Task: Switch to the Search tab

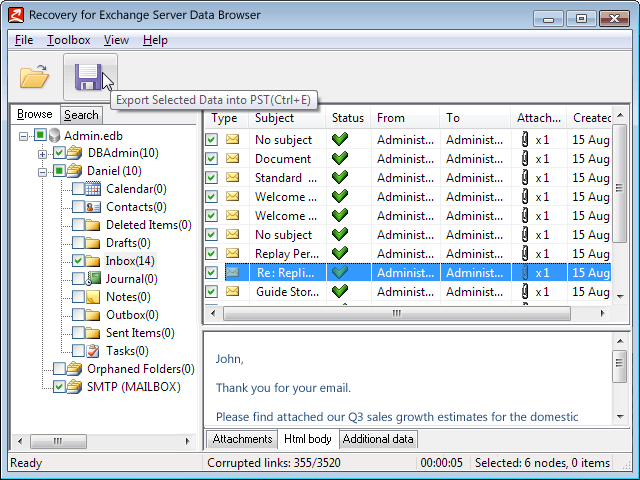Action: click(x=81, y=115)
